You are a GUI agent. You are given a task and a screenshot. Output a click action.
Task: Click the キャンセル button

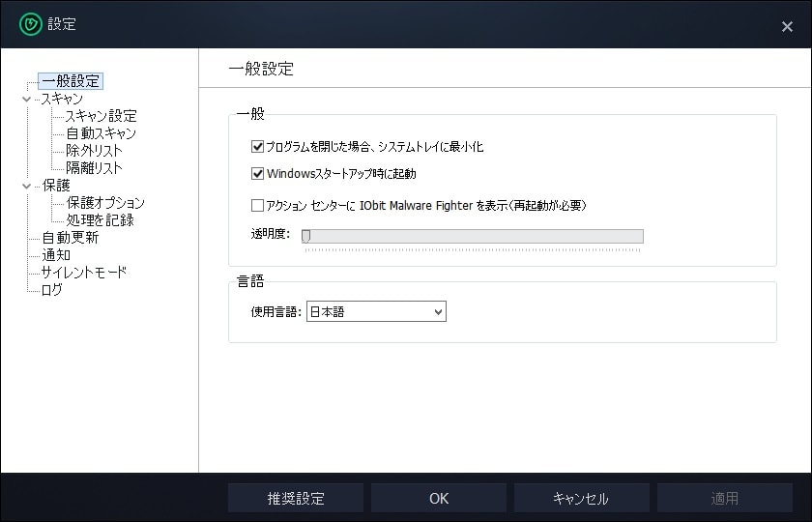pos(582,498)
